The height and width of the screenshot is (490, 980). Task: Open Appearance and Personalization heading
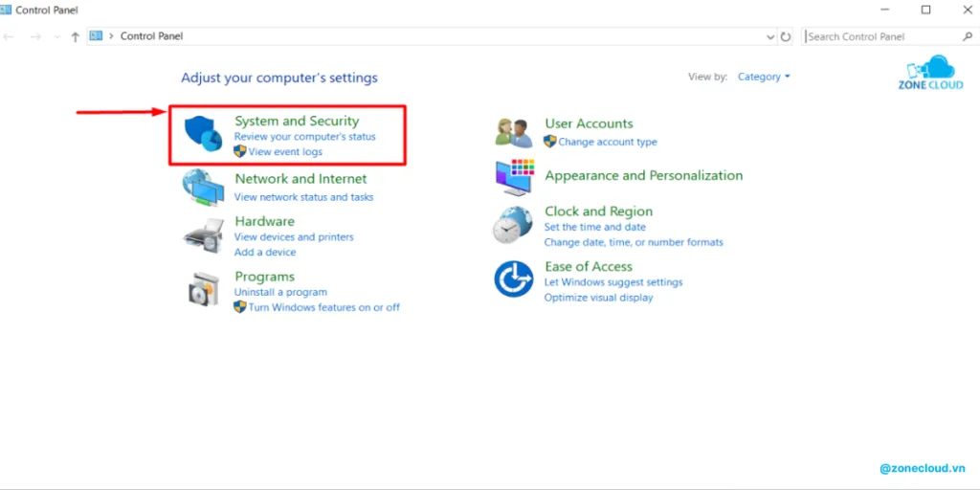(644, 176)
